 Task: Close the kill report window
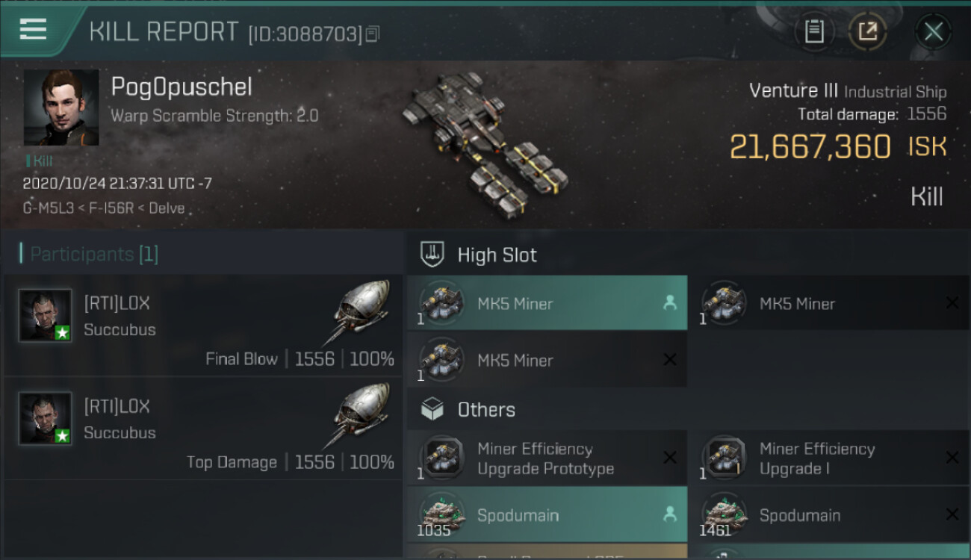933,31
